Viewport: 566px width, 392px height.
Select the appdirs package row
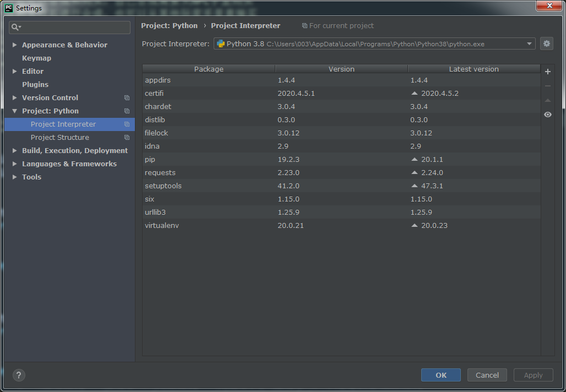pos(341,80)
